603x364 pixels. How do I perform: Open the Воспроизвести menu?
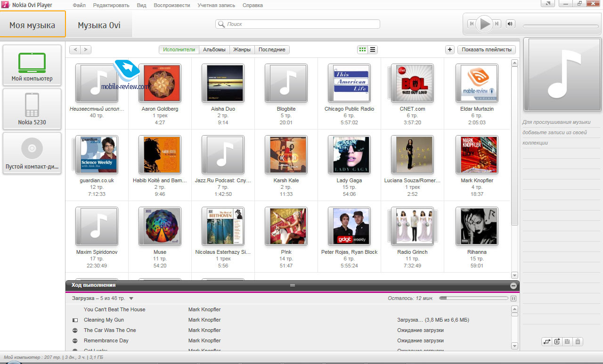172,5
